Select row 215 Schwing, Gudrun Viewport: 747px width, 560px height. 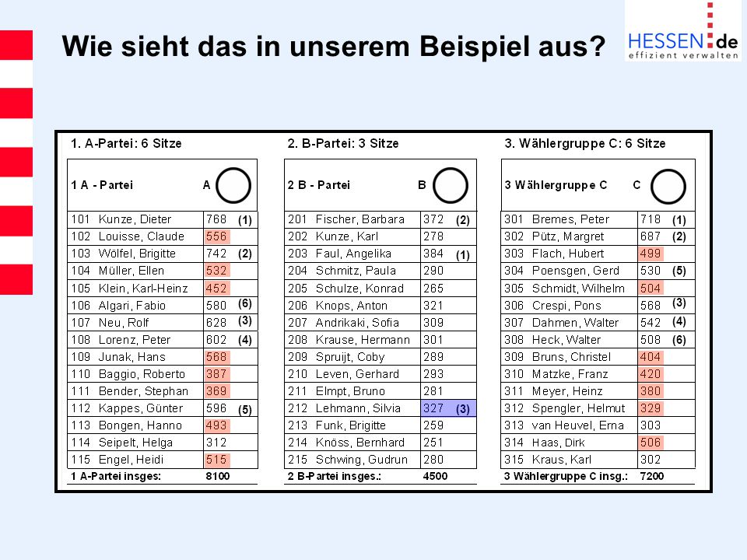pos(381,460)
